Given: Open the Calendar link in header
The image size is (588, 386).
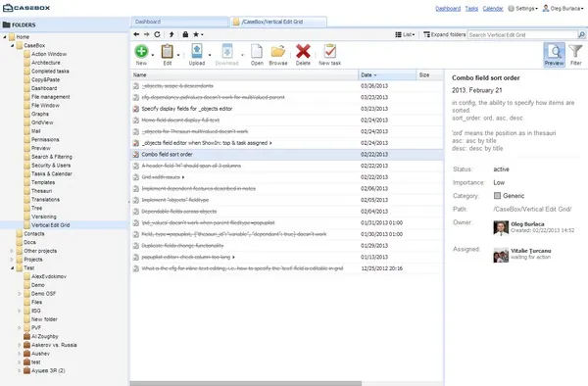Looking at the screenshot, I should 493,8.
